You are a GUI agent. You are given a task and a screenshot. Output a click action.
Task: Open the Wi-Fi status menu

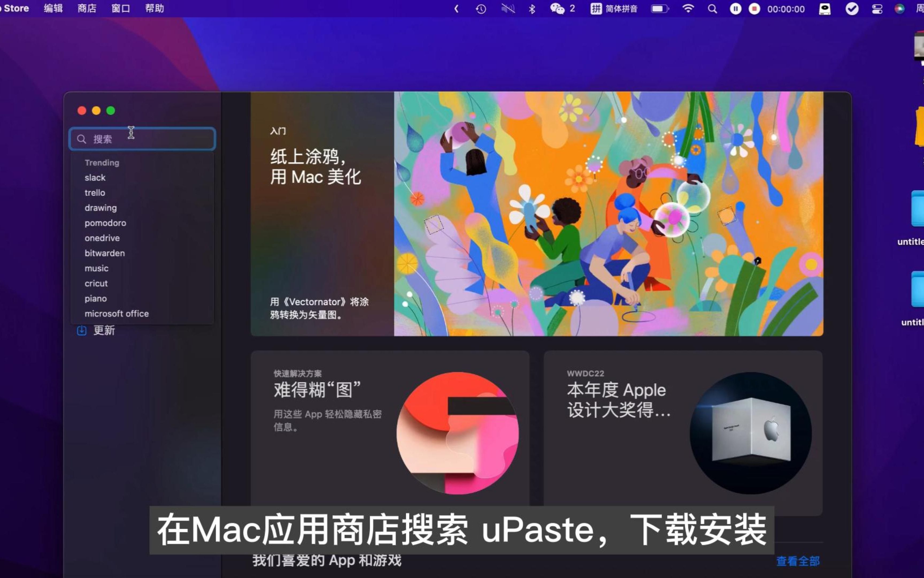point(688,9)
